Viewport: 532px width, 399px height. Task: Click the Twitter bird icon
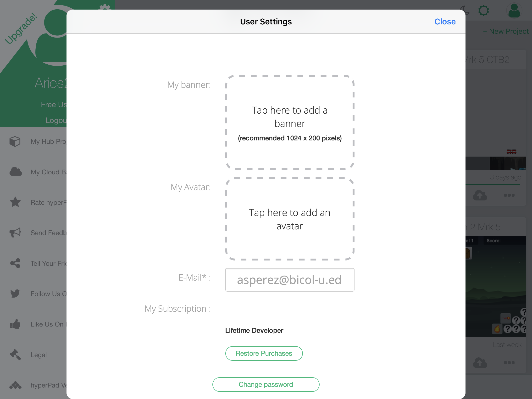15,294
